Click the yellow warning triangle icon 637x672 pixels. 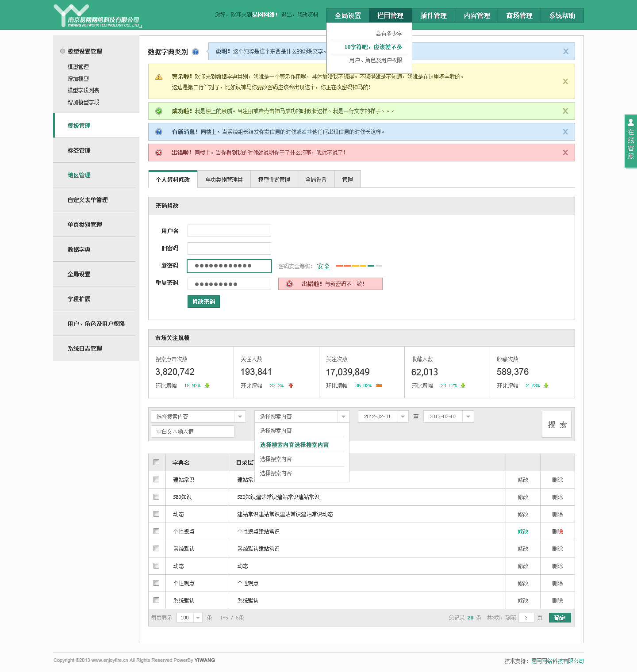159,77
